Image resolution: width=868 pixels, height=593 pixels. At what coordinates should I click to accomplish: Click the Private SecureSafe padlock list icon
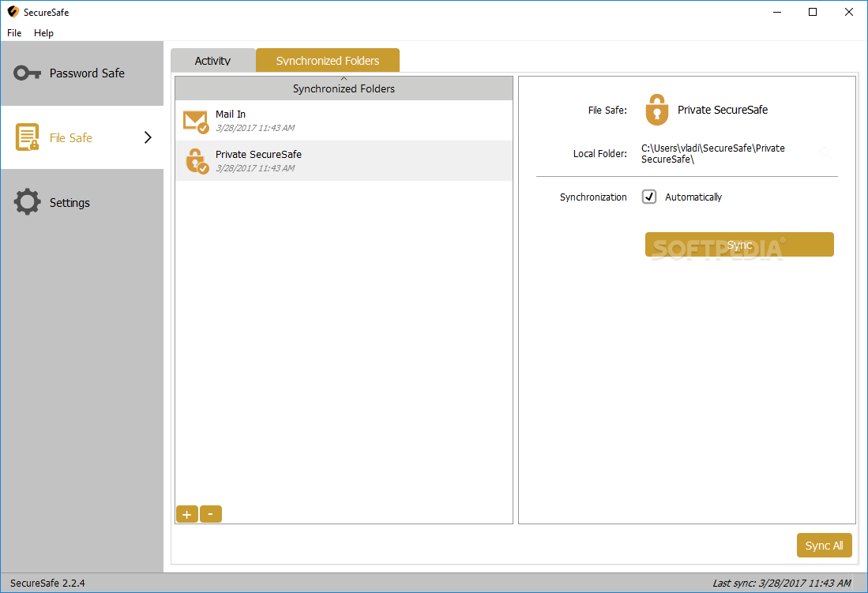tap(197, 161)
